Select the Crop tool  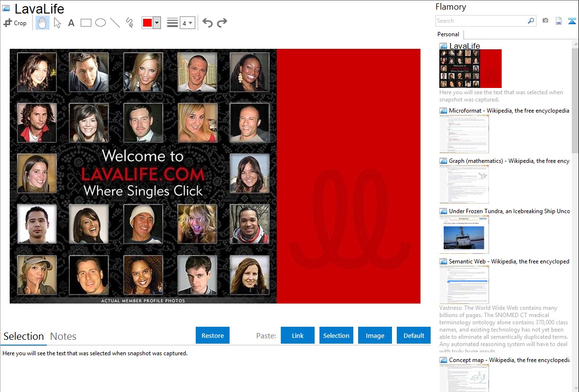click(15, 23)
